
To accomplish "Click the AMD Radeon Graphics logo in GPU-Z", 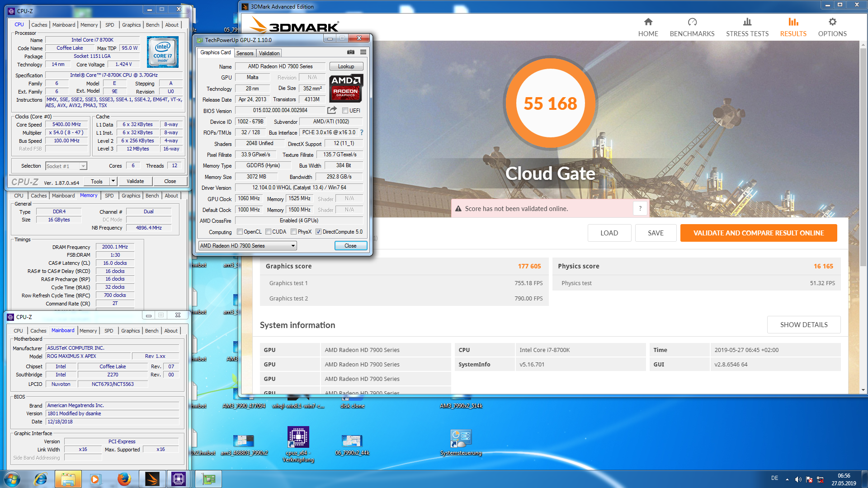I will 346,88.
